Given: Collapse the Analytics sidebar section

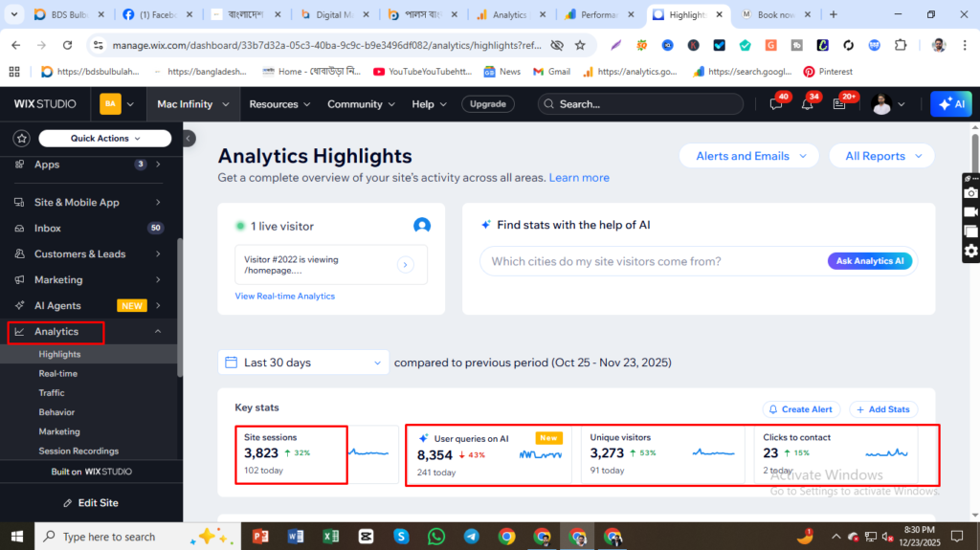Looking at the screenshot, I should [x=158, y=331].
